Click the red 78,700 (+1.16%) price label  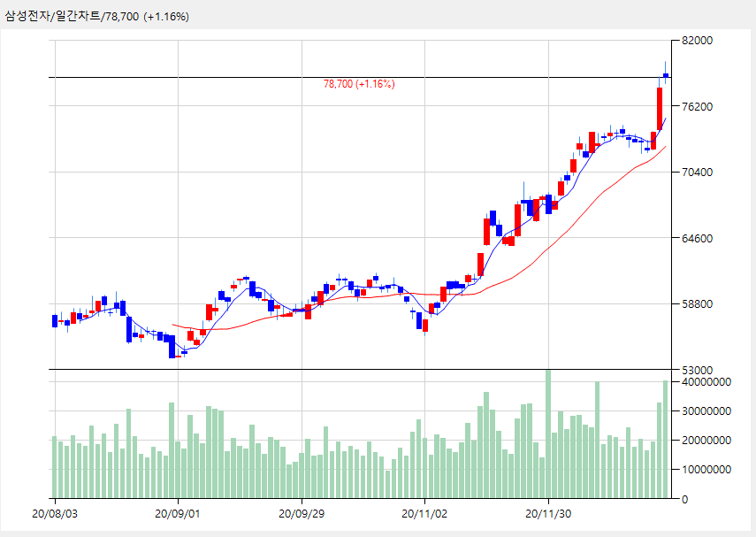359,84
